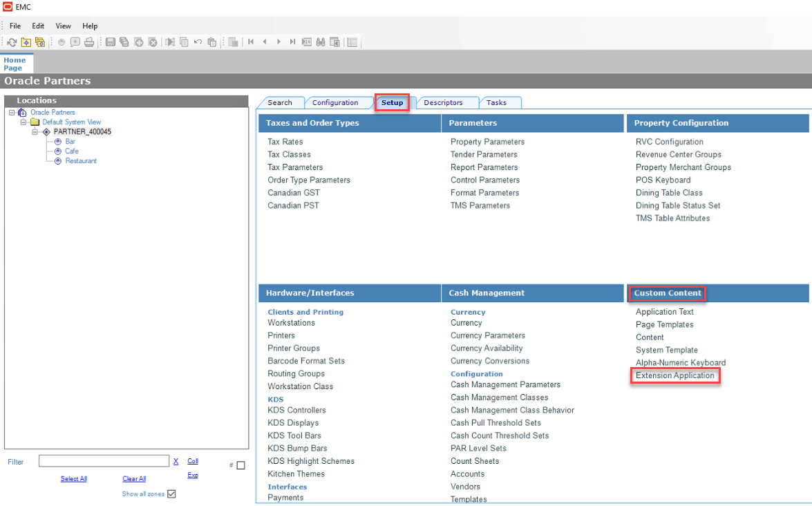
Task: Open Page Templates link
Action: point(664,325)
